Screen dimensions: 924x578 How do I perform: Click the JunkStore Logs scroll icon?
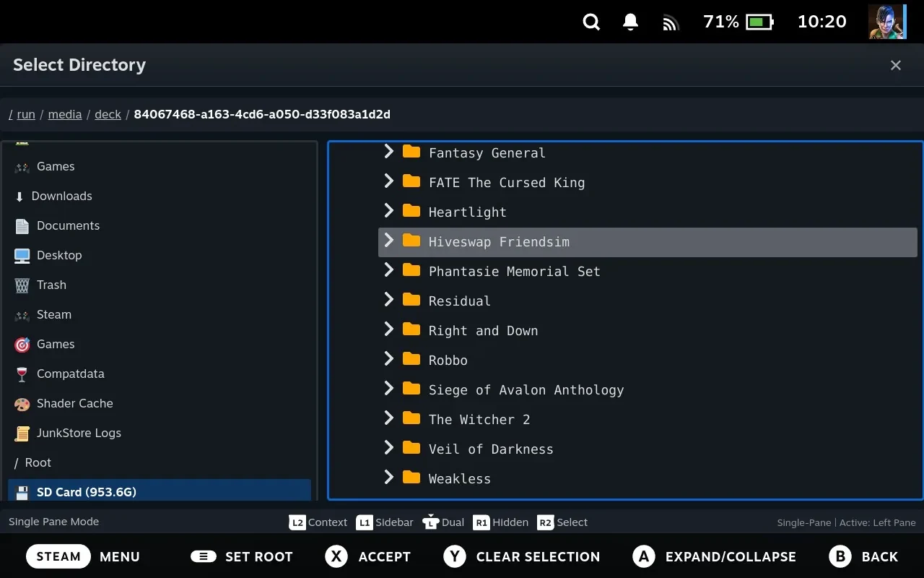pyautogui.click(x=22, y=433)
